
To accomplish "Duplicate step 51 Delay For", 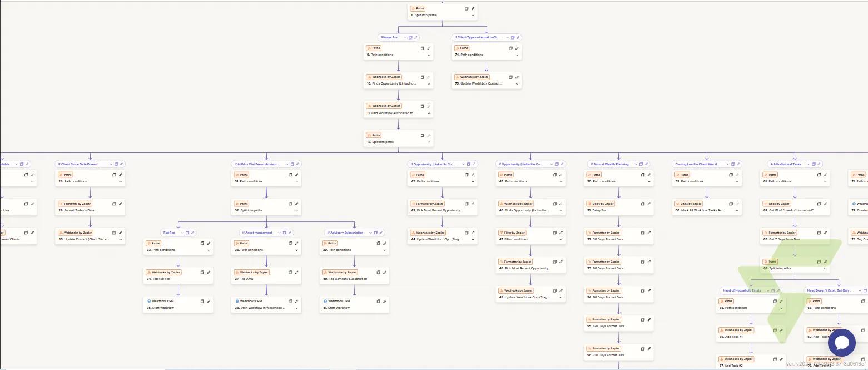I will pos(643,204).
